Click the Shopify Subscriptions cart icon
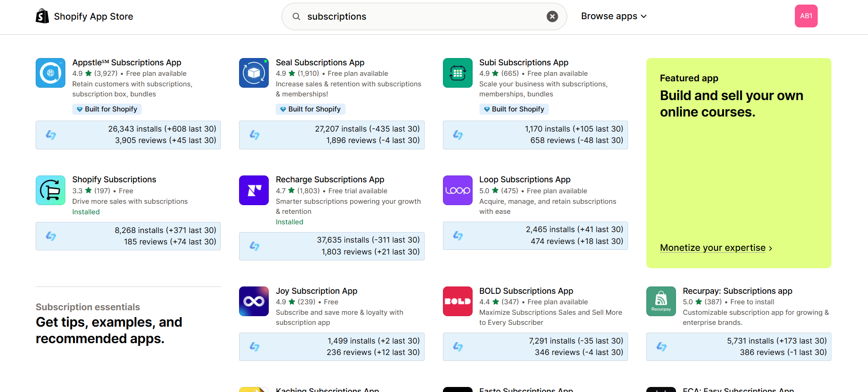The height and width of the screenshot is (392, 868). click(x=50, y=190)
